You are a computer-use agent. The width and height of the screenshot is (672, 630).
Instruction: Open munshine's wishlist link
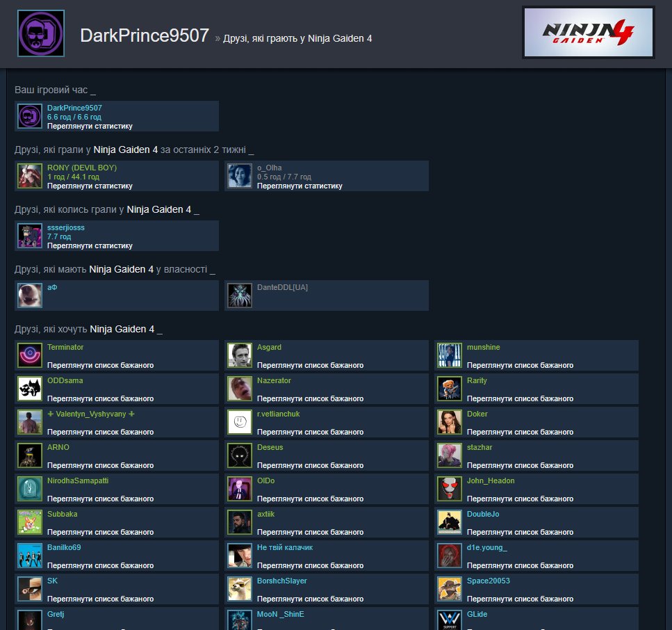[520, 365]
